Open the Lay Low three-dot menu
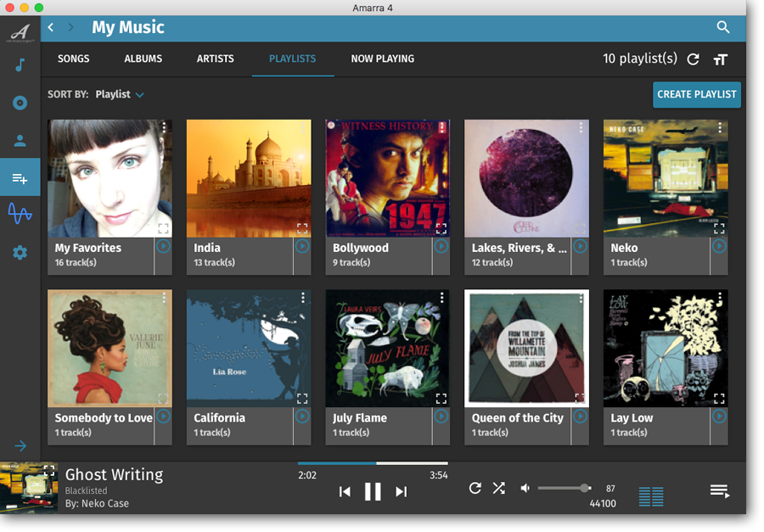 click(720, 297)
